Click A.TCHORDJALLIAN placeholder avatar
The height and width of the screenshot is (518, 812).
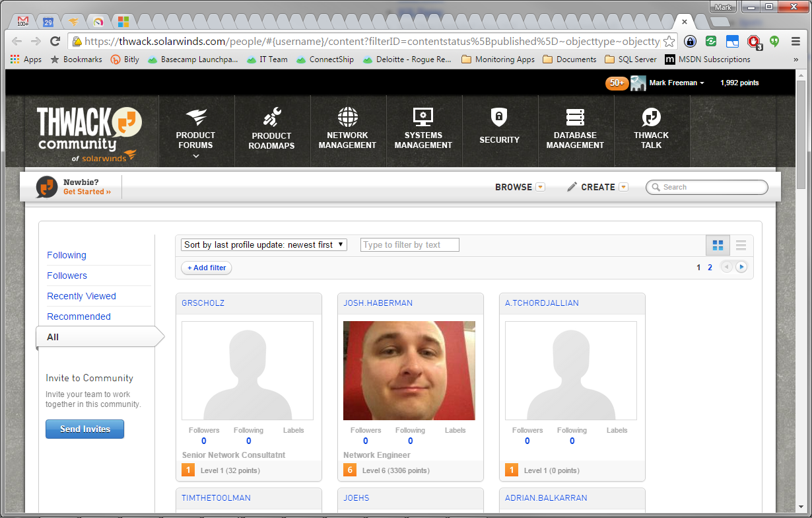[x=571, y=371]
